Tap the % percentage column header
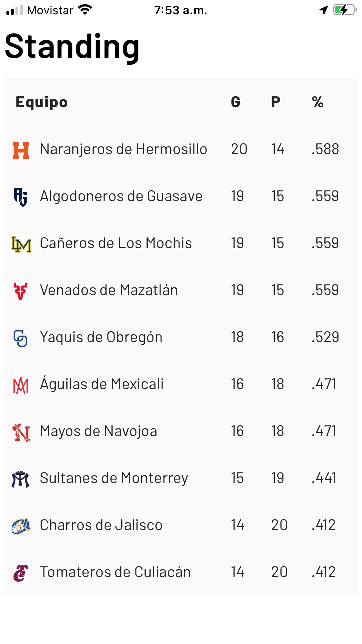Image resolution: width=362 pixels, height=644 pixels. (318, 102)
